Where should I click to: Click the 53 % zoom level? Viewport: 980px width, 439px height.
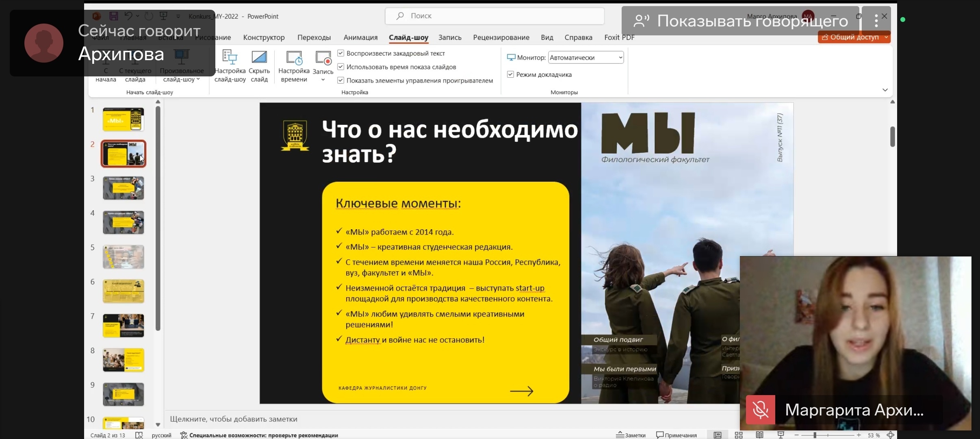pos(874,435)
